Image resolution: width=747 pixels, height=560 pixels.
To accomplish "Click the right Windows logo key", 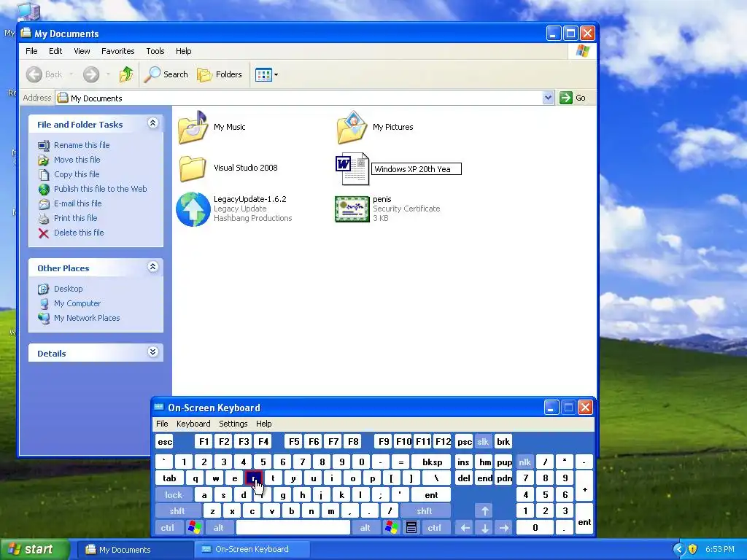I will click(x=392, y=528).
